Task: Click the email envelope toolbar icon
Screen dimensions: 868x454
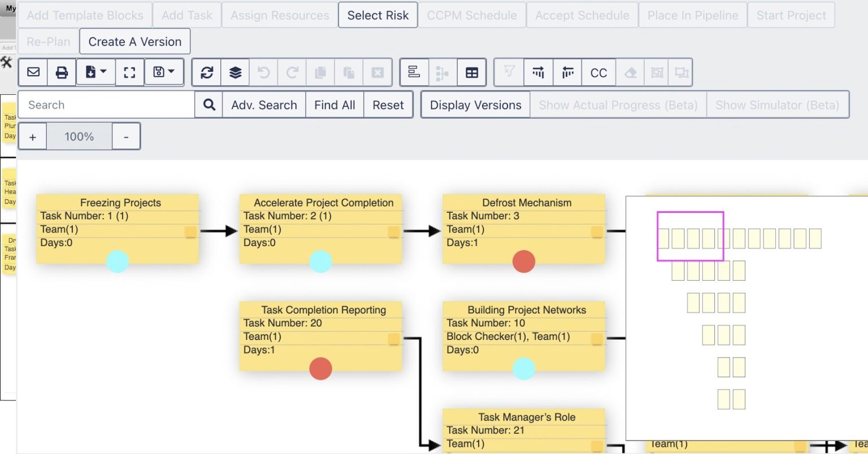Action: pos(33,72)
